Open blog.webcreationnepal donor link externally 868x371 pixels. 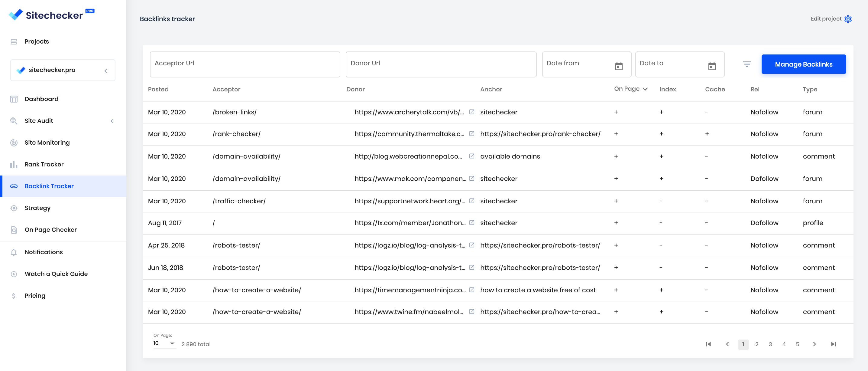(472, 156)
